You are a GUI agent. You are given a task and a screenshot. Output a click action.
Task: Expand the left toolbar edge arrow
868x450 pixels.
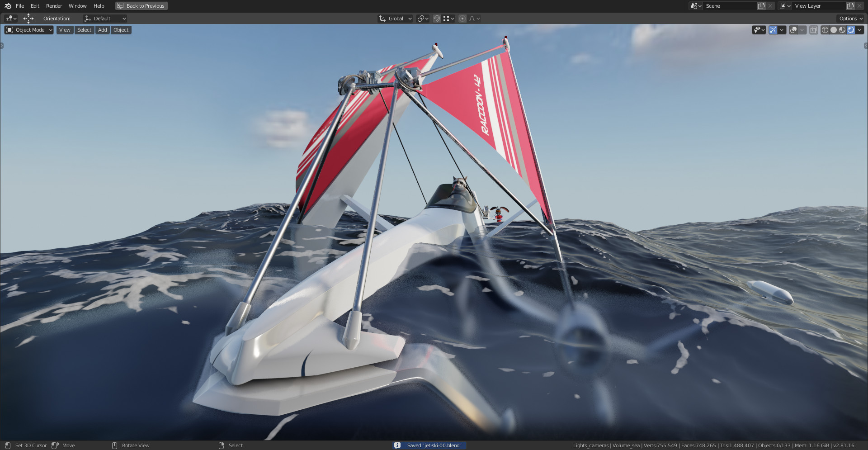pyautogui.click(x=2, y=46)
